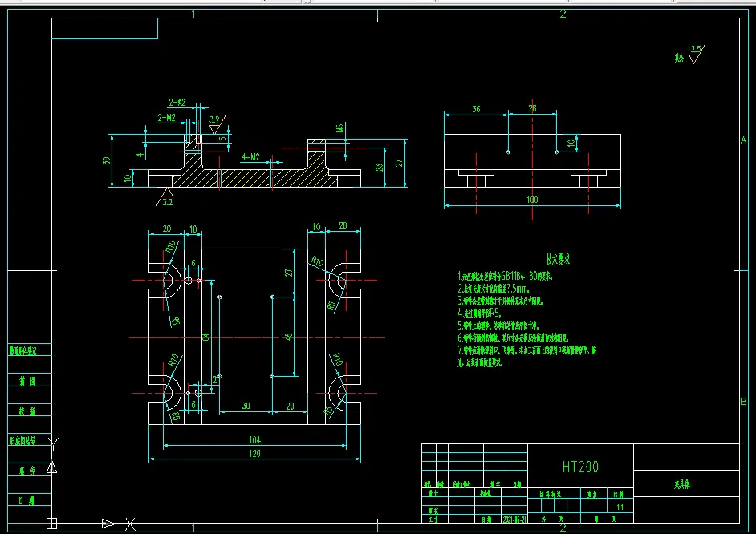Select the 夹具体 part name text

tap(681, 484)
